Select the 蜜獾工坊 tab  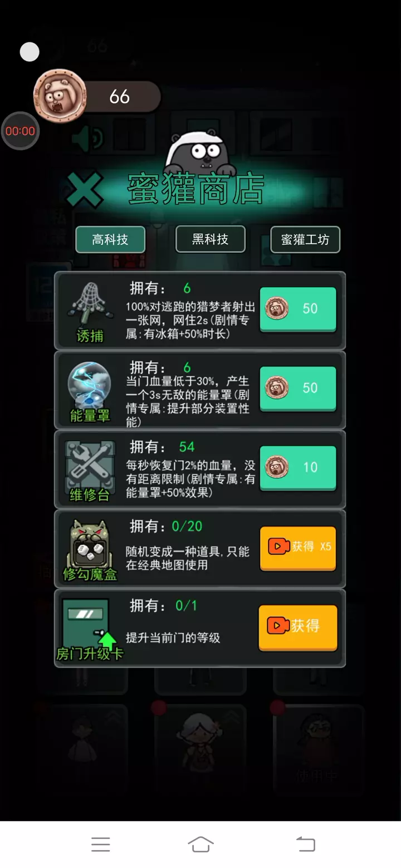point(305,240)
